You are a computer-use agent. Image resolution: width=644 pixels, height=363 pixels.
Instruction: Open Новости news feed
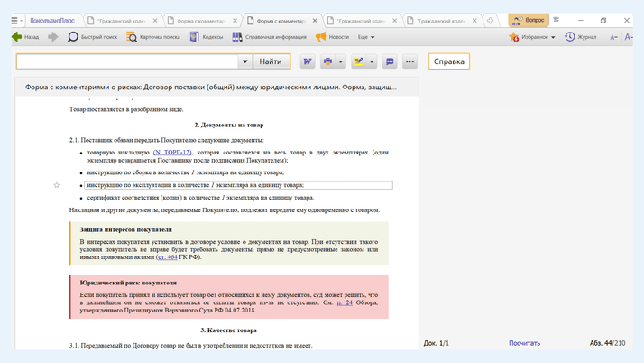pos(331,37)
